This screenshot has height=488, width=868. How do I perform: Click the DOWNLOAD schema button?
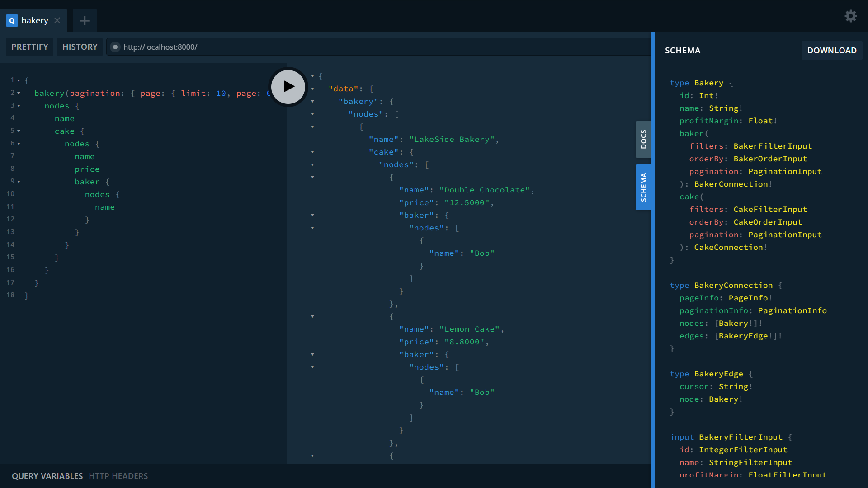(x=831, y=50)
